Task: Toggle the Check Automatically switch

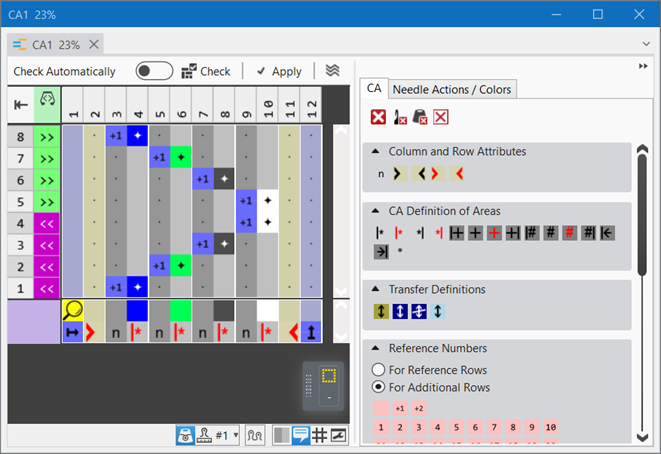Action: pyautogui.click(x=154, y=71)
